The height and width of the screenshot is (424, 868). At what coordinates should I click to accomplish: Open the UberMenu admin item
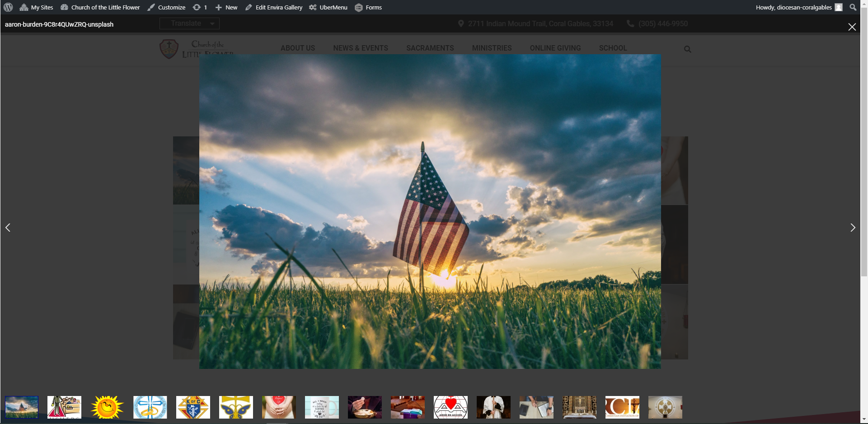click(328, 7)
